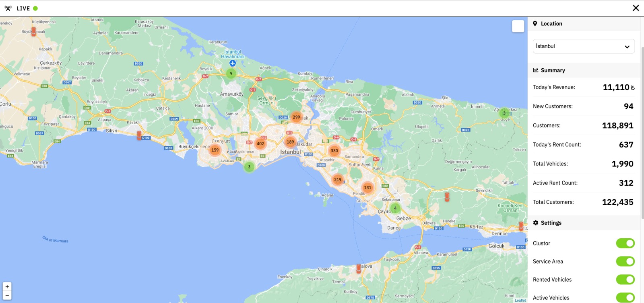Disable the Clustor toggle

tap(625, 243)
